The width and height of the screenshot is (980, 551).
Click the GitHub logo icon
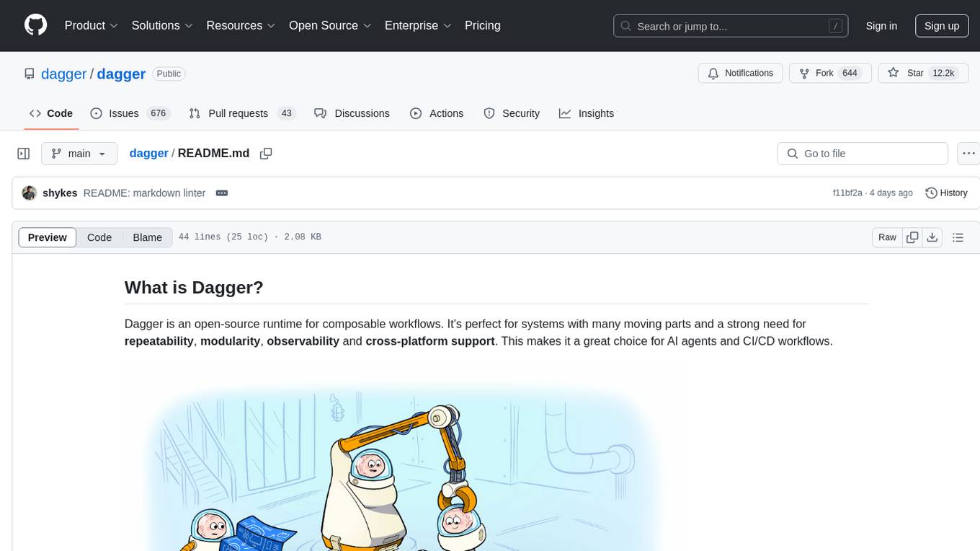[35, 25]
